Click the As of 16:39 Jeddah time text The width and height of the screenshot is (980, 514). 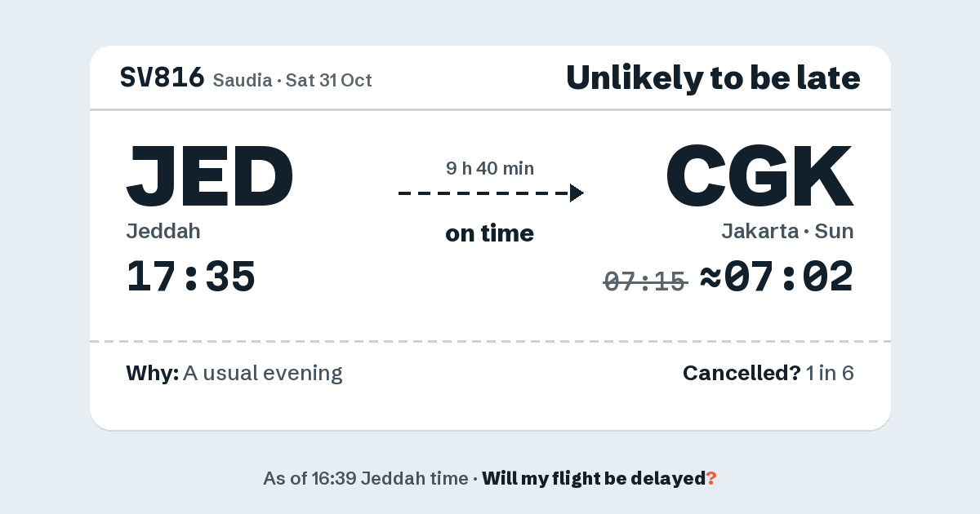coord(366,478)
